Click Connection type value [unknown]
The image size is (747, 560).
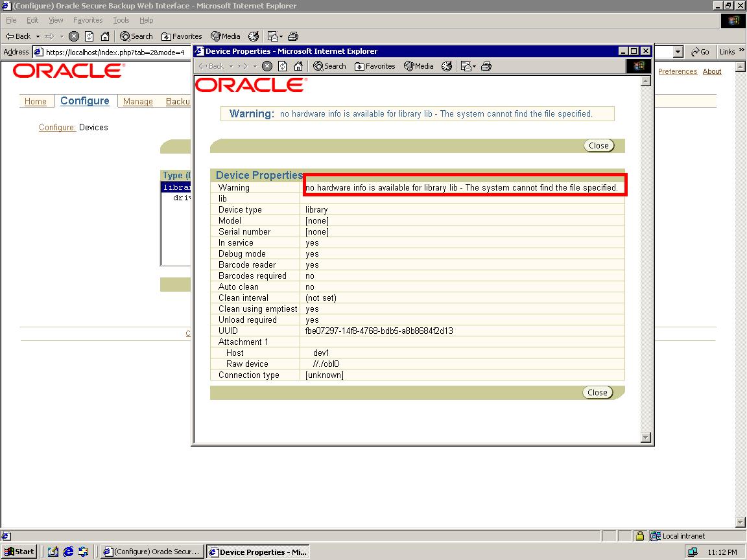[x=324, y=375]
